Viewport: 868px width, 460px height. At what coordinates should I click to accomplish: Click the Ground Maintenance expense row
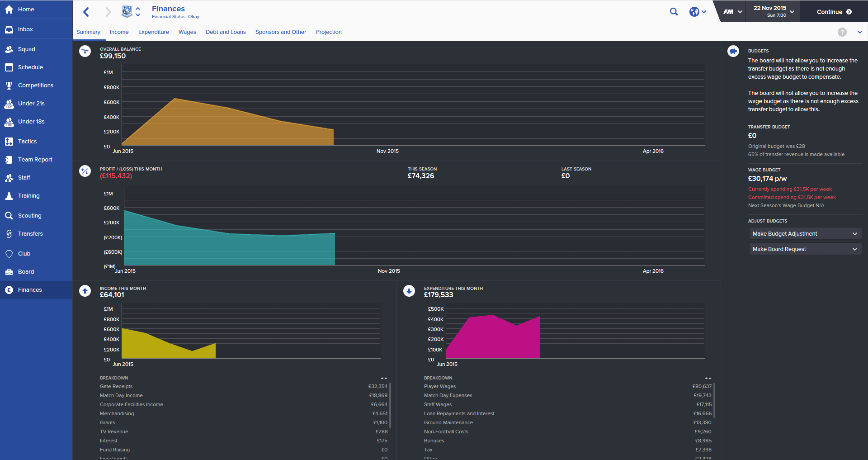pos(568,423)
